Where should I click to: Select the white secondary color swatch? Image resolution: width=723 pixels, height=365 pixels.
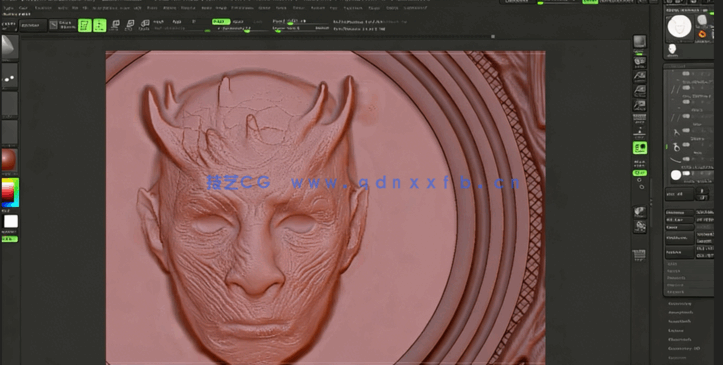point(11,222)
